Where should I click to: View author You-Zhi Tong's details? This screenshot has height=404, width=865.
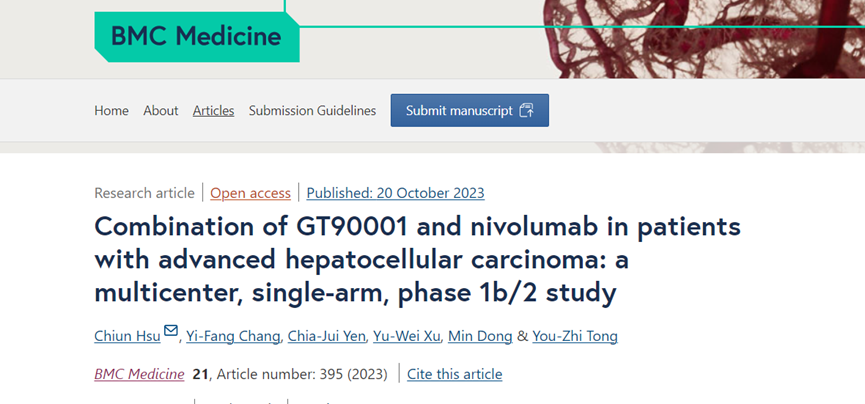click(576, 336)
